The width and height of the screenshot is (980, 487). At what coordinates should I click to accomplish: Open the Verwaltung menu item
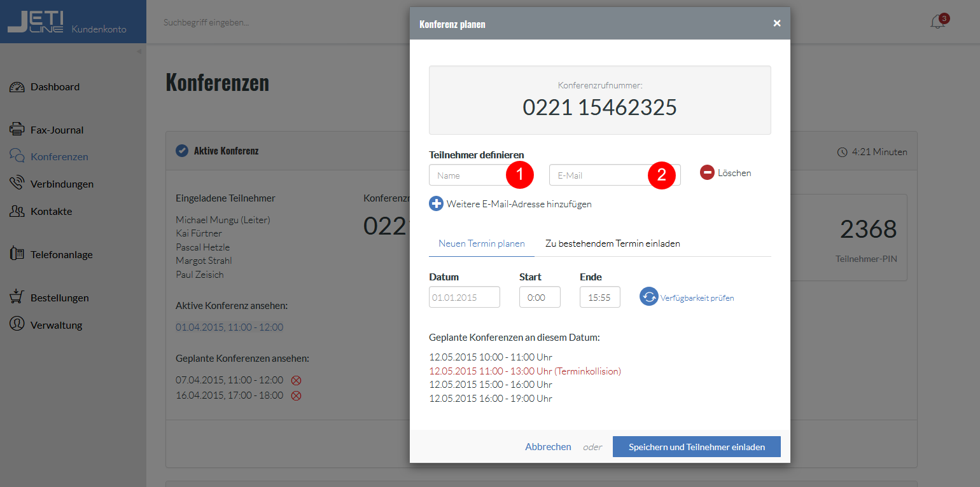pyautogui.click(x=56, y=325)
